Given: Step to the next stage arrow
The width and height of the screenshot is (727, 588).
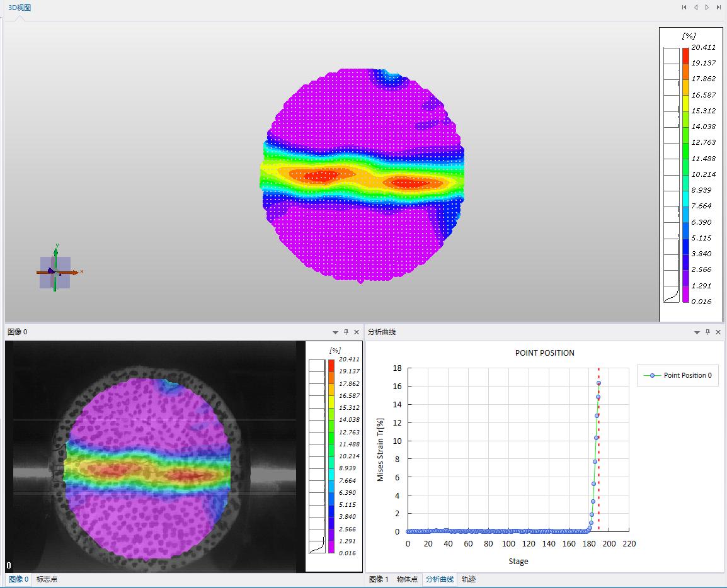Looking at the screenshot, I should [707, 8].
